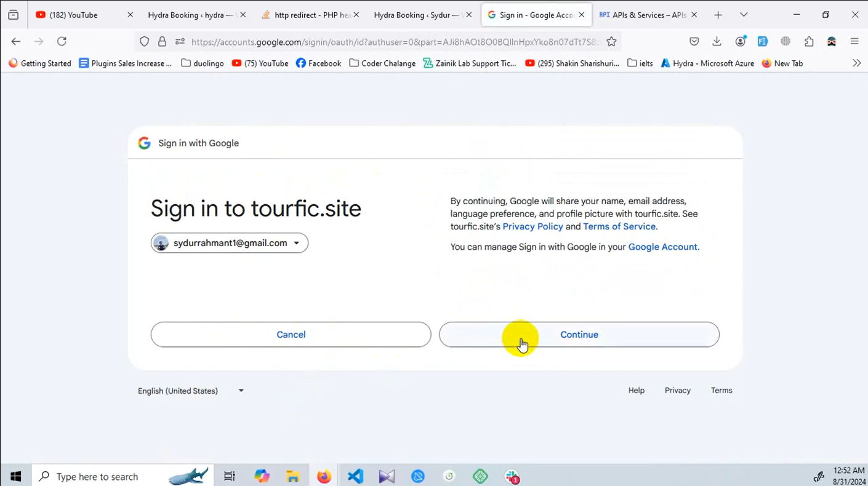The width and height of the screenshot is (868, 486).
Task: Open the ielts bookmark folder
Action: (640, 63)
